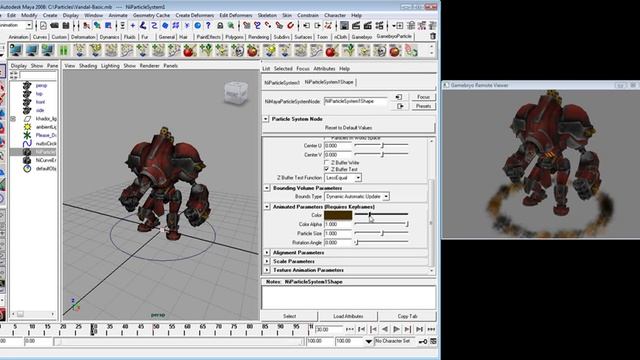Click the light bulb particle icon on shelf
Screen dimensions: 640x360
(269, 51)
